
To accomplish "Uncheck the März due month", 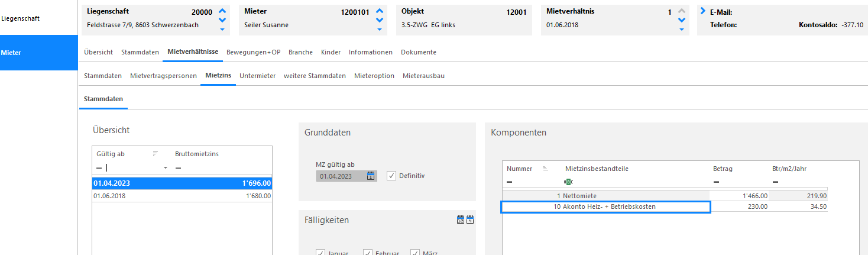I will pyautogui.click(x=415, y=252).
